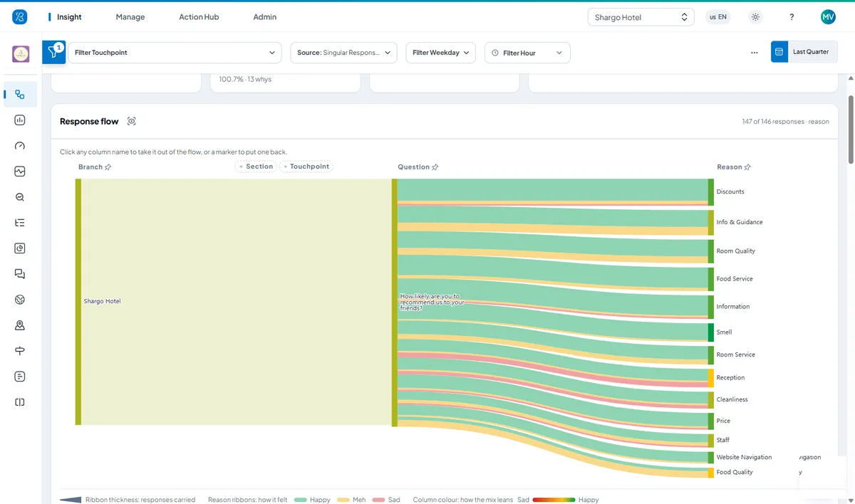
Task: Open the Shargo Hotel selector dropdown
Action: click(x=641, y=17)
